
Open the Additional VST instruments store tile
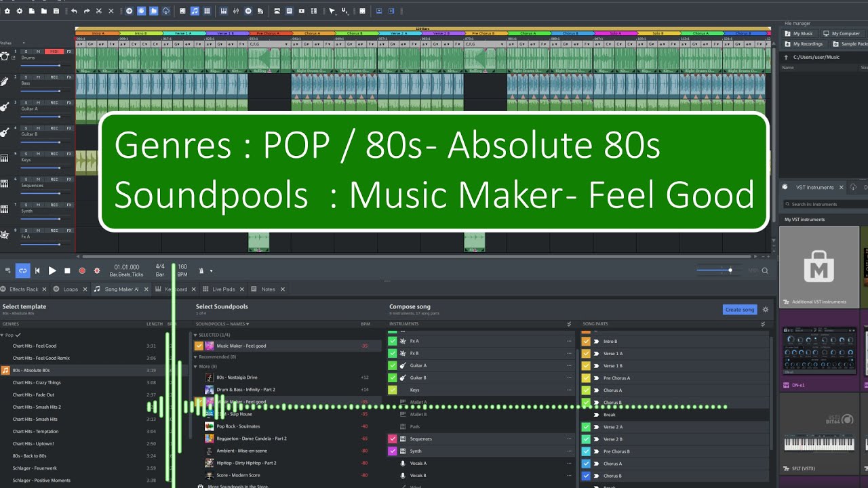pos(819,266)
